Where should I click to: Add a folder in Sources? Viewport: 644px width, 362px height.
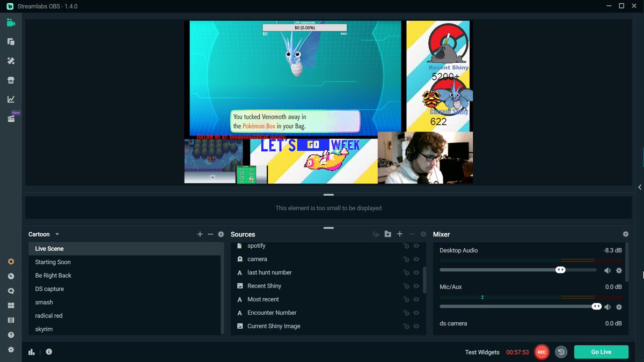(388, 234)
